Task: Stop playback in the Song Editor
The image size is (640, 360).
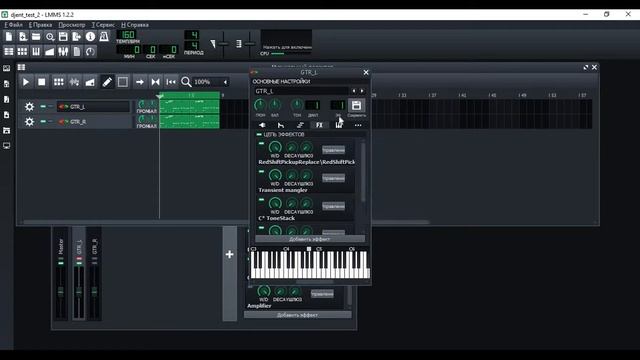Action: (x=42, y=82)
